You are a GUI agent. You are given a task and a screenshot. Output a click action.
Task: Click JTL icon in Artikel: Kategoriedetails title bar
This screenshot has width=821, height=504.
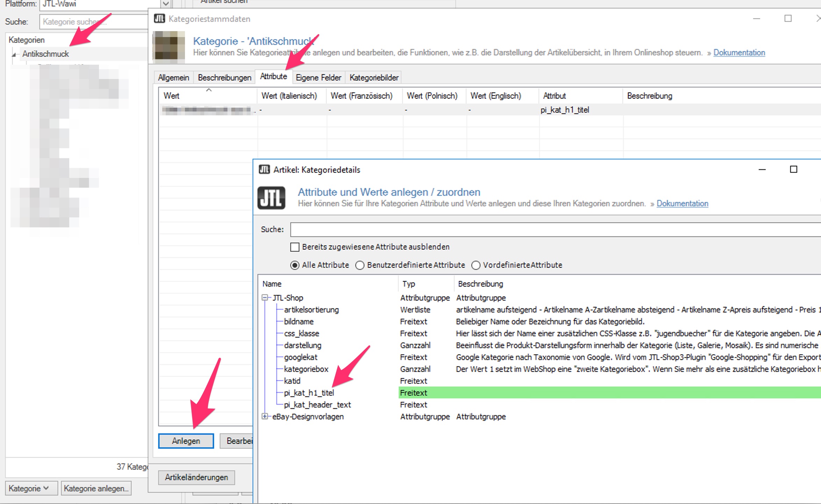[x=264, y=170]
